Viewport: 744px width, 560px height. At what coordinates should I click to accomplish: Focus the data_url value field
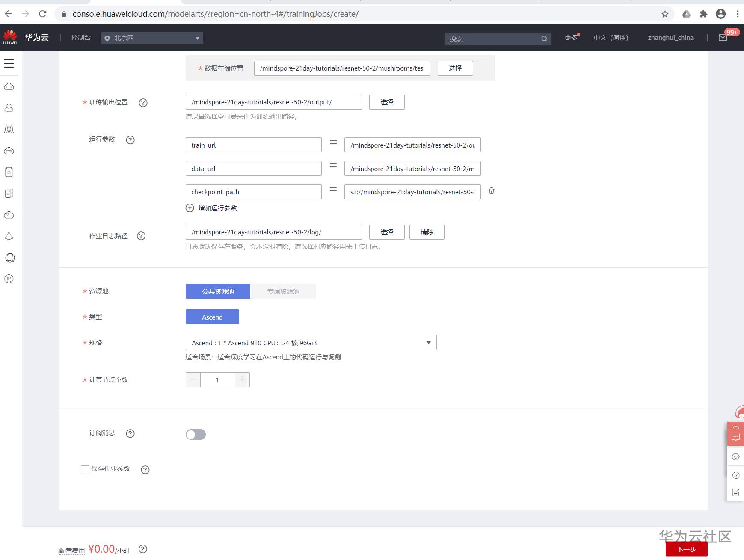click(x=412, y=169)
